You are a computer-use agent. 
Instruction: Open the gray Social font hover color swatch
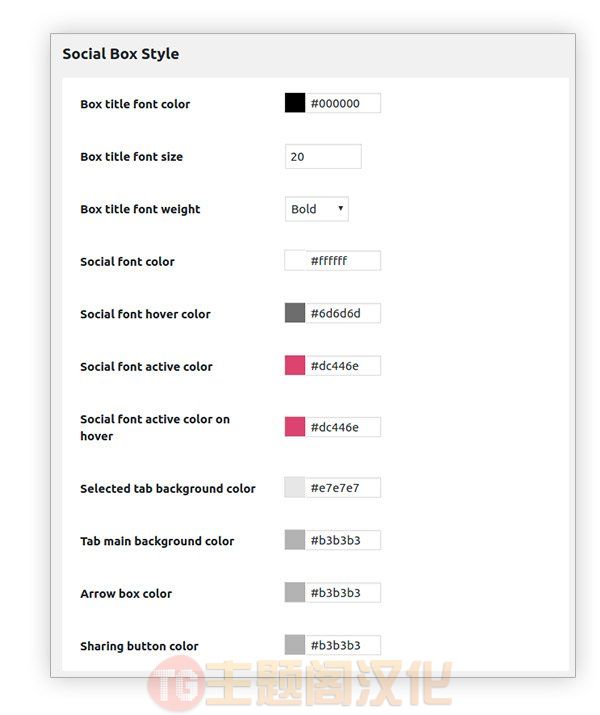pos(295,313)
